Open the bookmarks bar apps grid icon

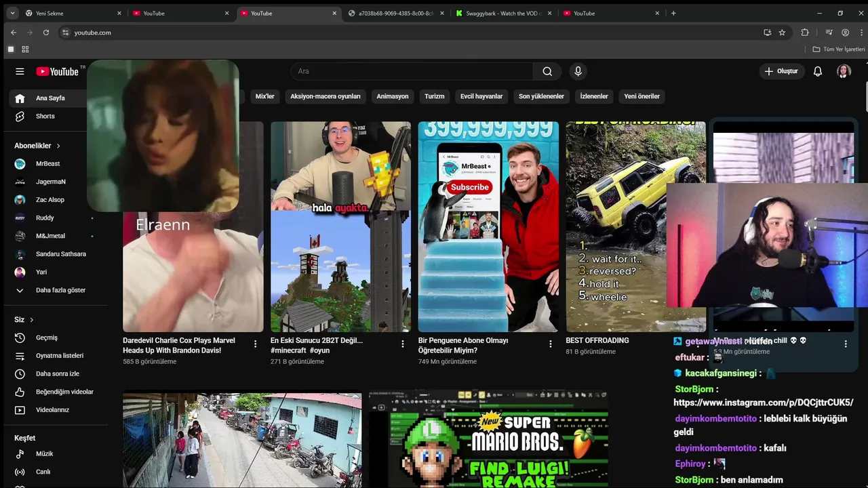pyautogui.click(x=25, y=49)
